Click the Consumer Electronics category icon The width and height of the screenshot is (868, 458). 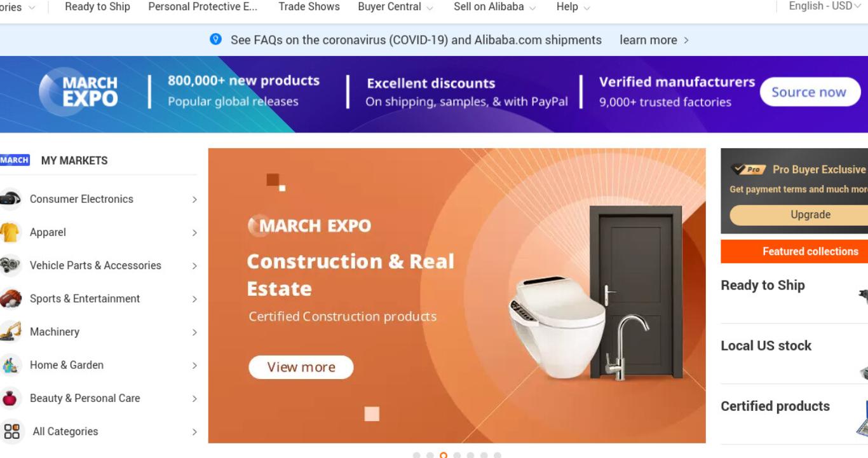[x=10, y=199]
